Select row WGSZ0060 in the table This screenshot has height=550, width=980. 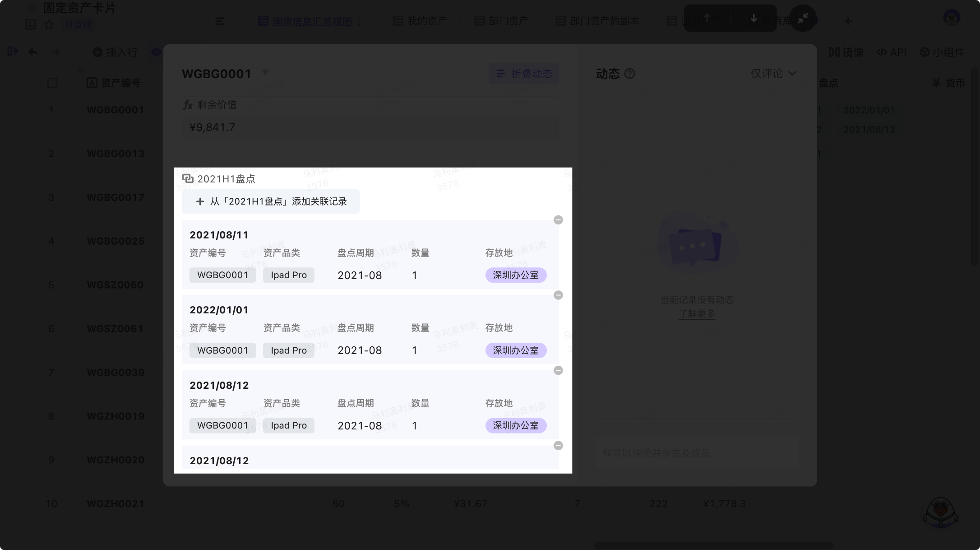[115, 285]
